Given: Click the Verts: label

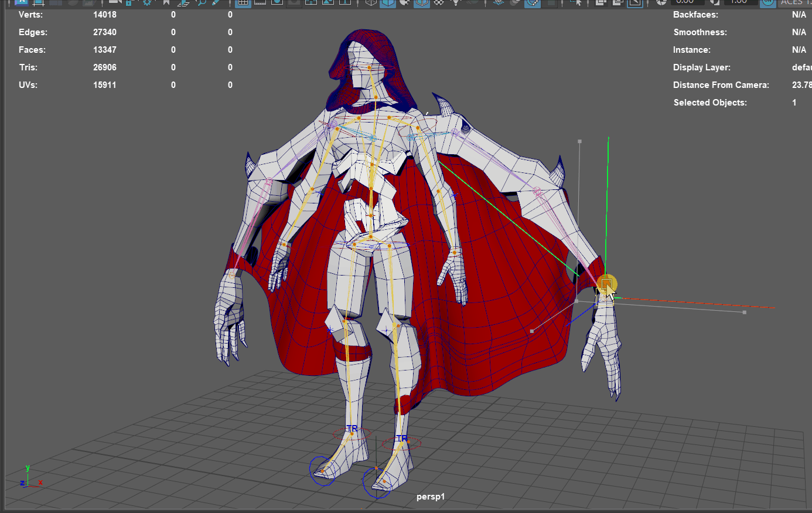Looking at the screenshot, I should (x=30, y=15).
